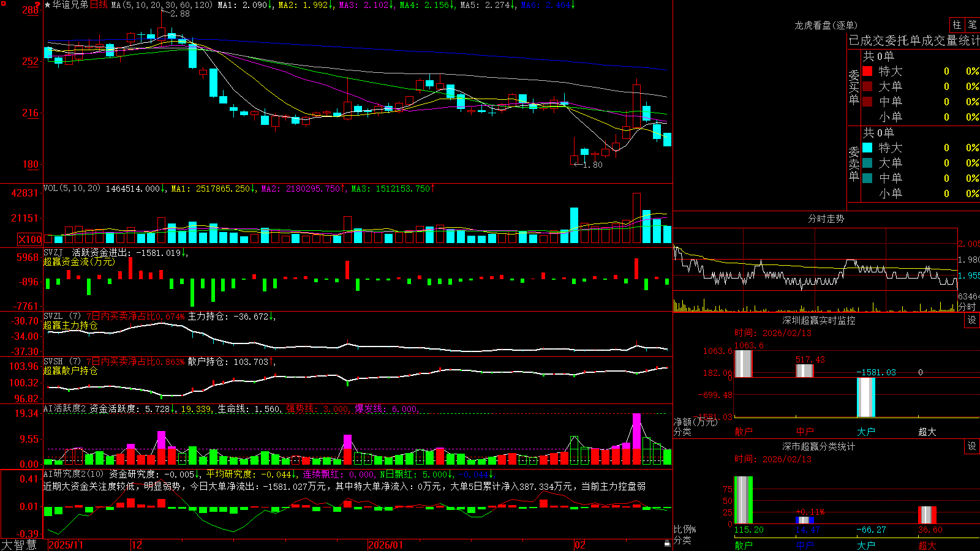Viewport: 980px width, 551px height.
Task: Click the 主力持仓: -36.672 value
Action: [x=228, y=317]
